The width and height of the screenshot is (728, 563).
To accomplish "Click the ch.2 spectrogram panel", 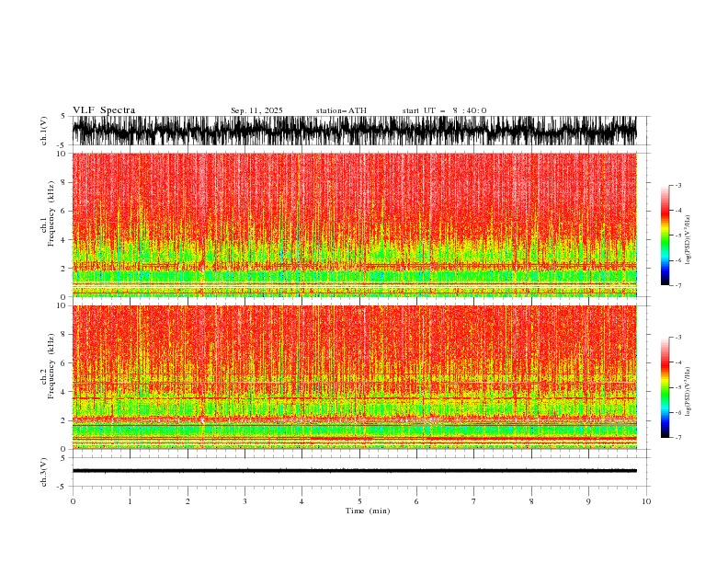I will (x=354, y=377).
